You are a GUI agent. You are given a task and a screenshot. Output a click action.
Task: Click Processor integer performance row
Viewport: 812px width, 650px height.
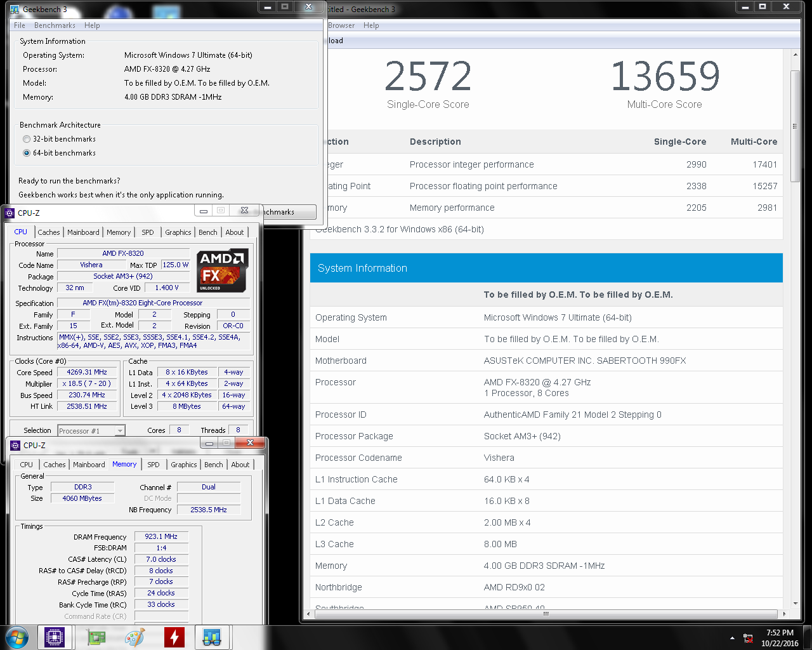point(546,164)
